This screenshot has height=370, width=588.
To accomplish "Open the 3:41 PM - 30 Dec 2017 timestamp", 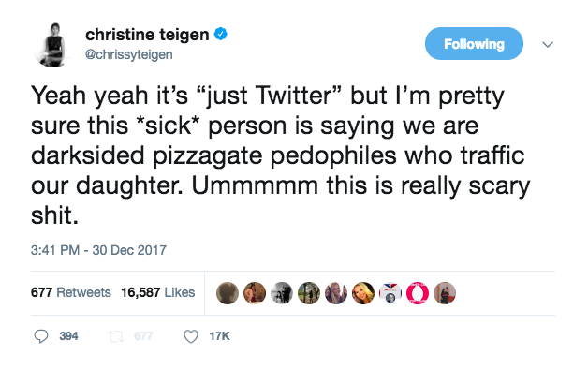I will pyautogui.click(x=98, y=250).
